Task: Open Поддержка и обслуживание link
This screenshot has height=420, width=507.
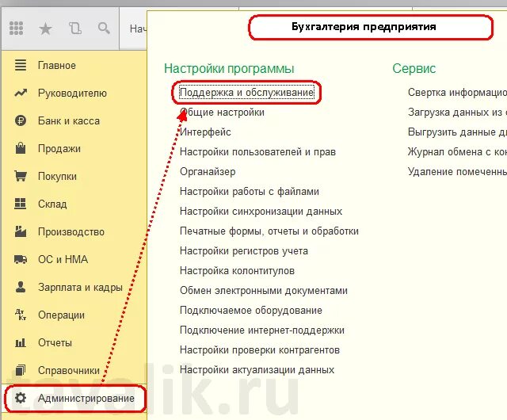Action: click(246, 93)
